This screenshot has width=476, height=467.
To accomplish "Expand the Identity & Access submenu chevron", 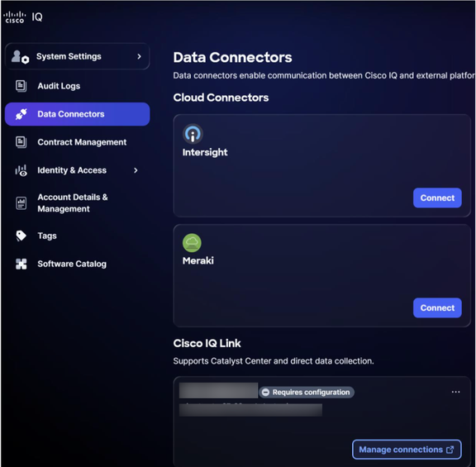I will pyautogui.click(x=136, y=170).
